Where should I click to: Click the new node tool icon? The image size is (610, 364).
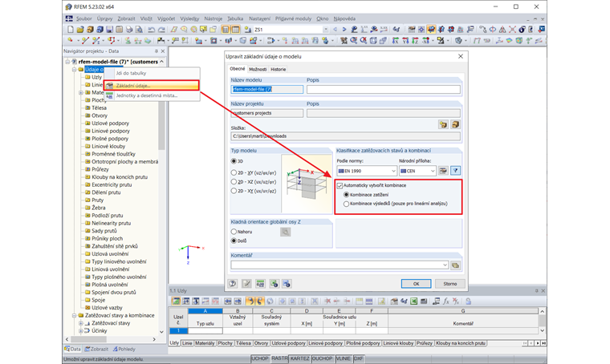[x=71, y=40]
